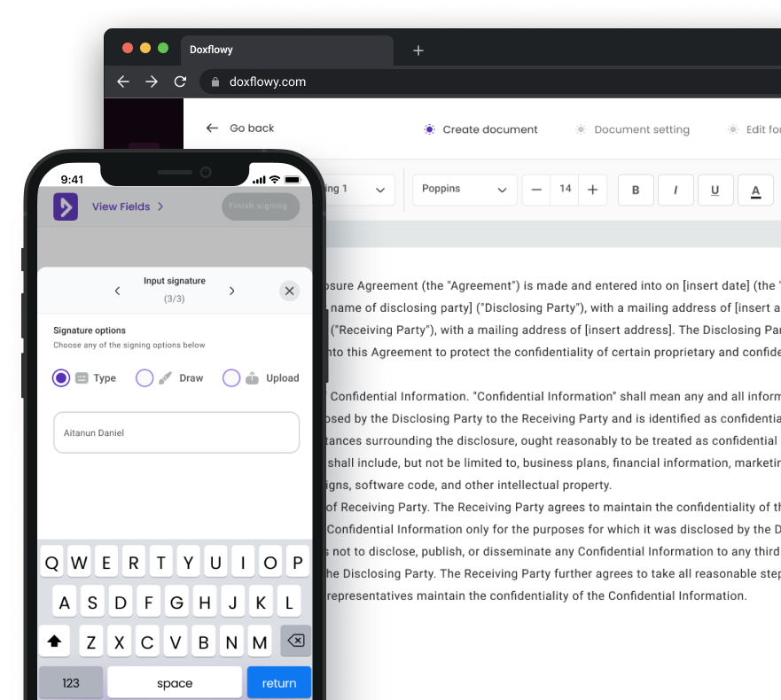The image size is (781, 700).
Task: Tap the blue return key
Action: pyautogui.click(x=279, y=682)
